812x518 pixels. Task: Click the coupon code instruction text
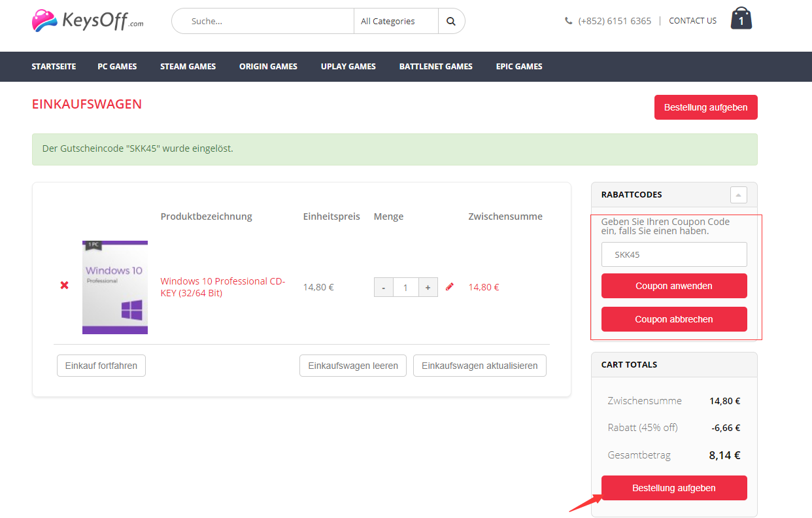(x=666, y=226)
